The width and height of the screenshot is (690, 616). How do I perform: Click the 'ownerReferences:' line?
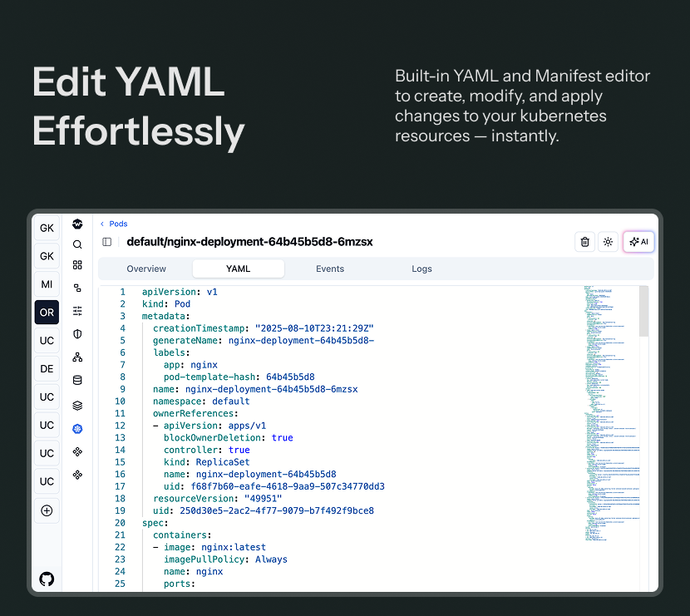point(195,414)
